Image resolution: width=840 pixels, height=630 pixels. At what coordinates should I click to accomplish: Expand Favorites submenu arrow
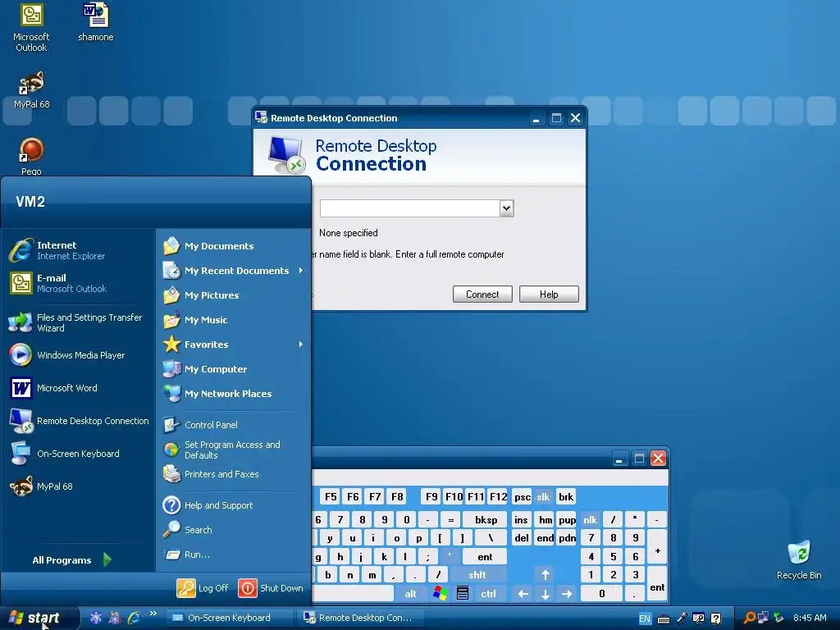[x=301, y=345]
